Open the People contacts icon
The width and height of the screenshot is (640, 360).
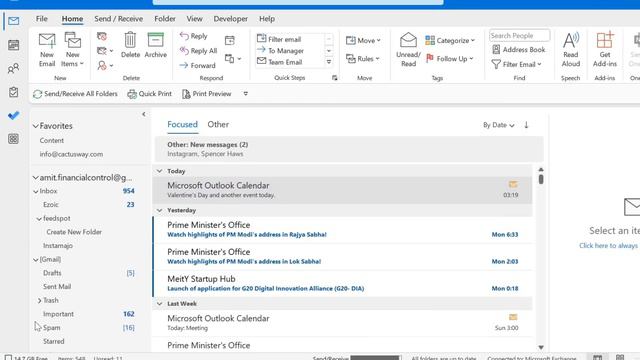[x=13, y=68]
